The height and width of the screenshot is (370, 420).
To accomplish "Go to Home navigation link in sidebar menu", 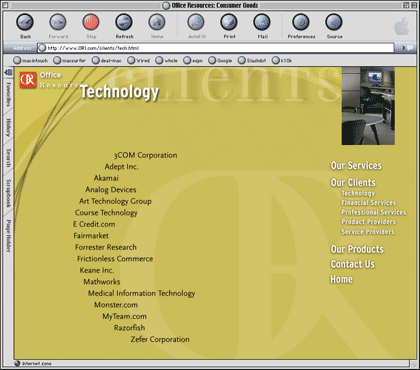I will [x=341, y=279].
